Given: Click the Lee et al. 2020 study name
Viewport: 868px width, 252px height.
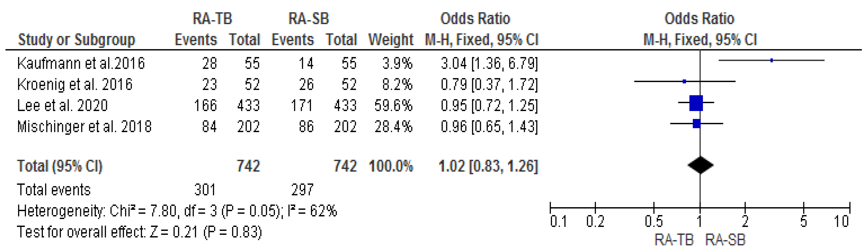Looking at the screenshot, I should tap(62, 106).
